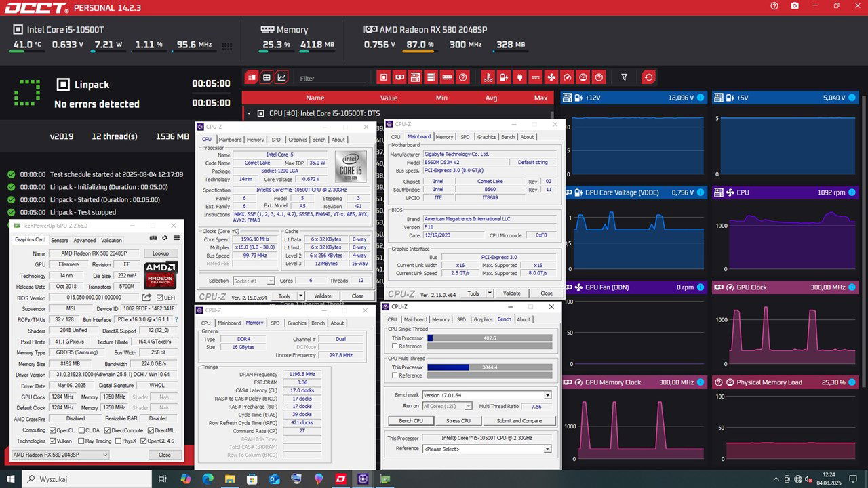Toggle the fan sensors filter in OCCT toolbar

551,77
